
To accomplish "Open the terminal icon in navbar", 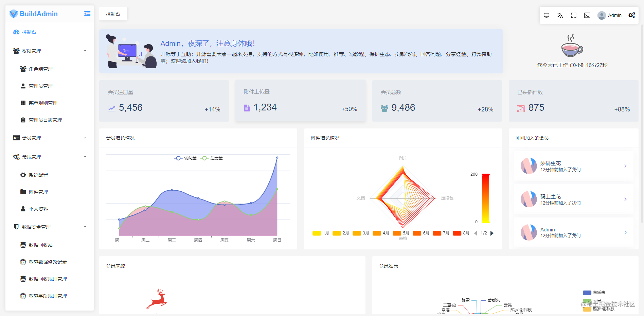I will (x=587, y=15).
